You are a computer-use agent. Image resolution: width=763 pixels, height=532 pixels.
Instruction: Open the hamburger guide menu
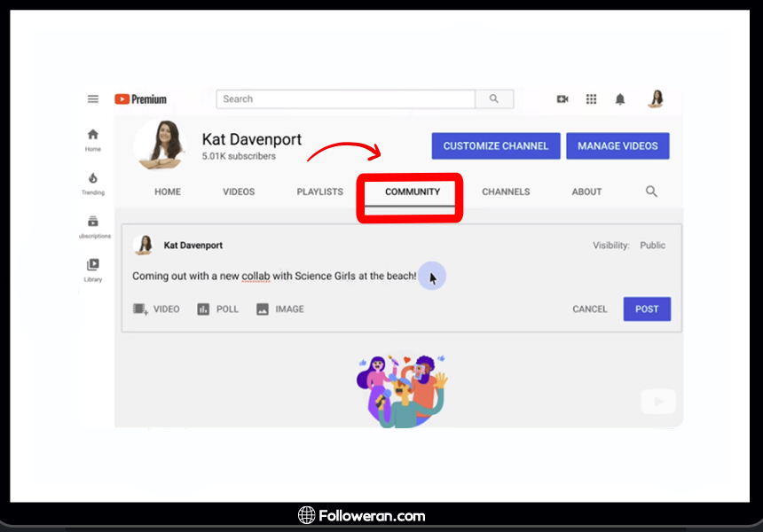(93, 99)
